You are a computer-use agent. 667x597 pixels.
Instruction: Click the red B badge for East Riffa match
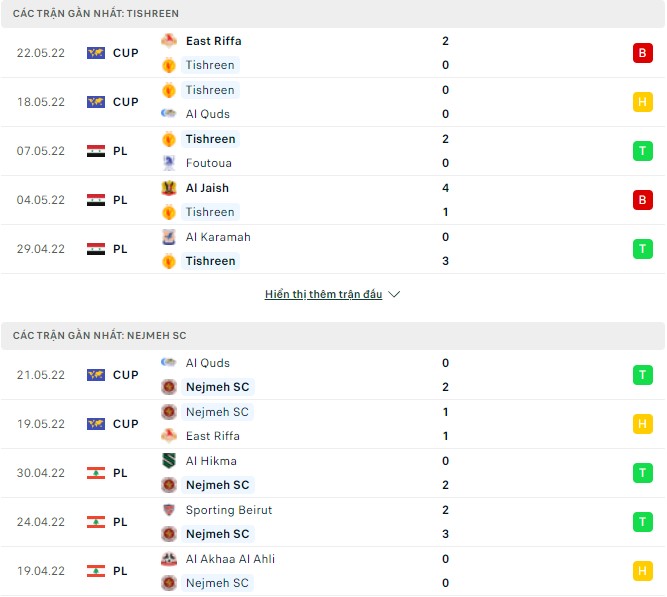point(642,53)
